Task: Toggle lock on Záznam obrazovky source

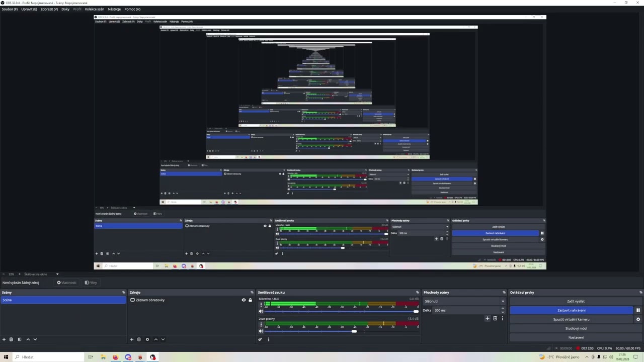Action: [x=250, y=300]
